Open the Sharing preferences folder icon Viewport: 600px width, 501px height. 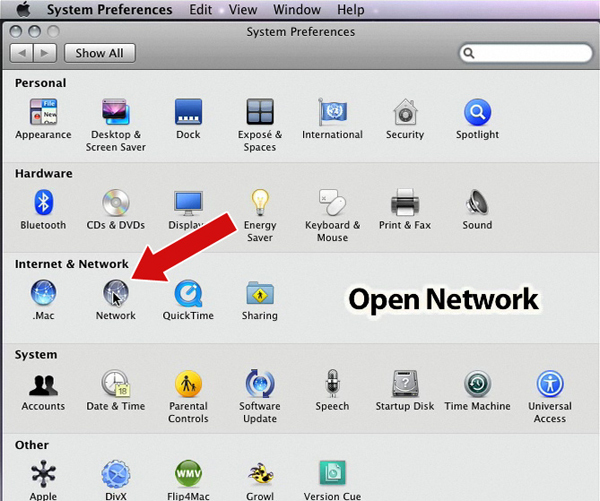coord(259,294)
